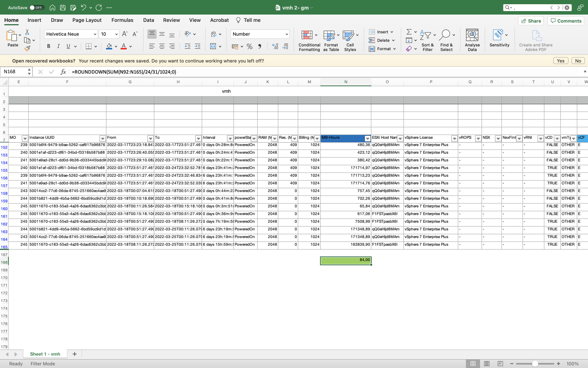The image size is (588, 368).
Task: Click Create and Share Adobe PDF
Action: coord(536,40)
